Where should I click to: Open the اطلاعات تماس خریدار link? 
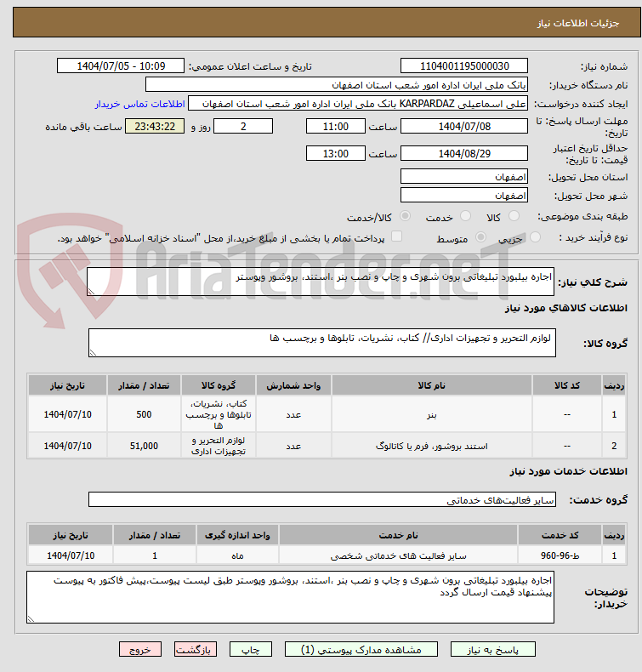pyautogui.click(x=140, y=104)
